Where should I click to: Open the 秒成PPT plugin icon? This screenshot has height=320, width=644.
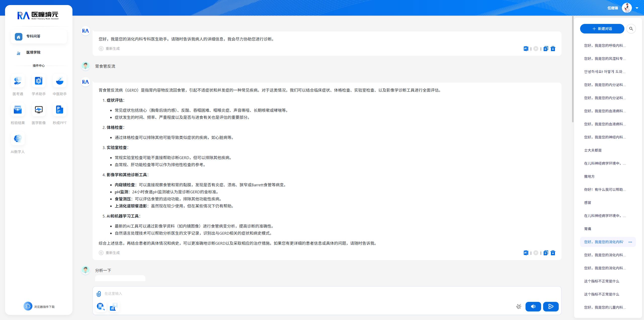[60, 110]
